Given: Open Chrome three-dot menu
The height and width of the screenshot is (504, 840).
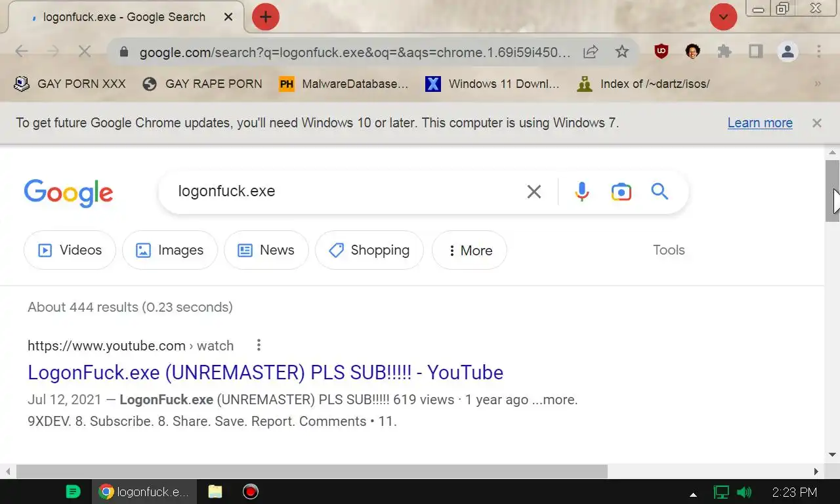Looking at the screenshot, I should [x=818, y=52].
